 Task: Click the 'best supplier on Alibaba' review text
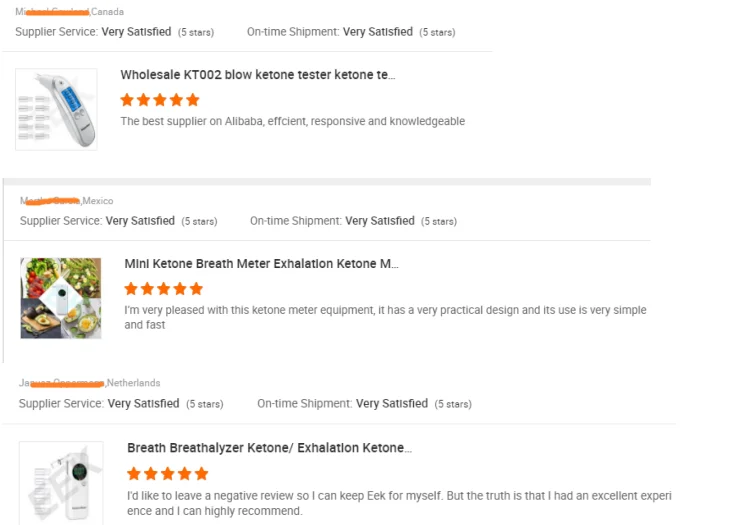(292, 121)
